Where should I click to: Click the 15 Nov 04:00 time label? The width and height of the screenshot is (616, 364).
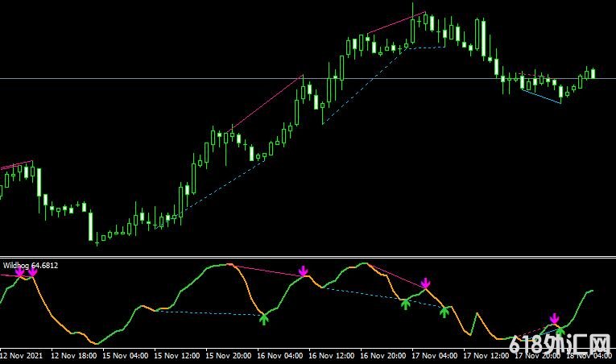(x=126, y=356)
